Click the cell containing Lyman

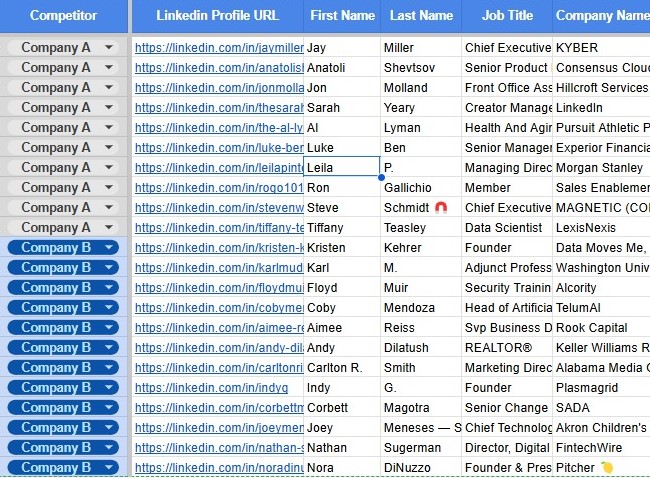421,128
